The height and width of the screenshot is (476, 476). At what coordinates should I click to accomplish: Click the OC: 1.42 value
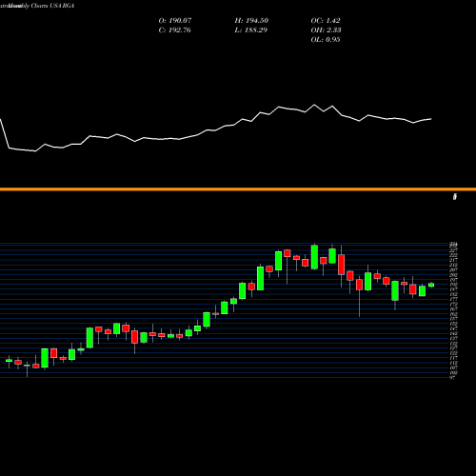pos(326,21)
